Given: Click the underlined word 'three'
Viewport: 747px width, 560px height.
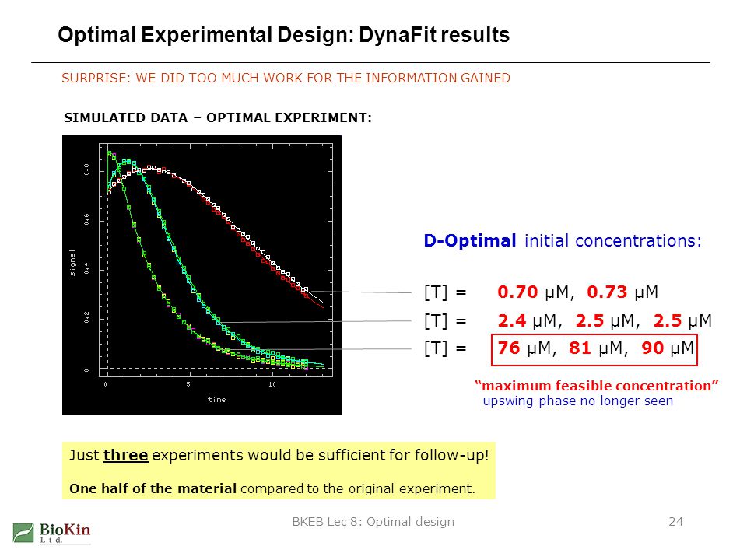Looking at the screenshot, I should [x=126, y=455].
